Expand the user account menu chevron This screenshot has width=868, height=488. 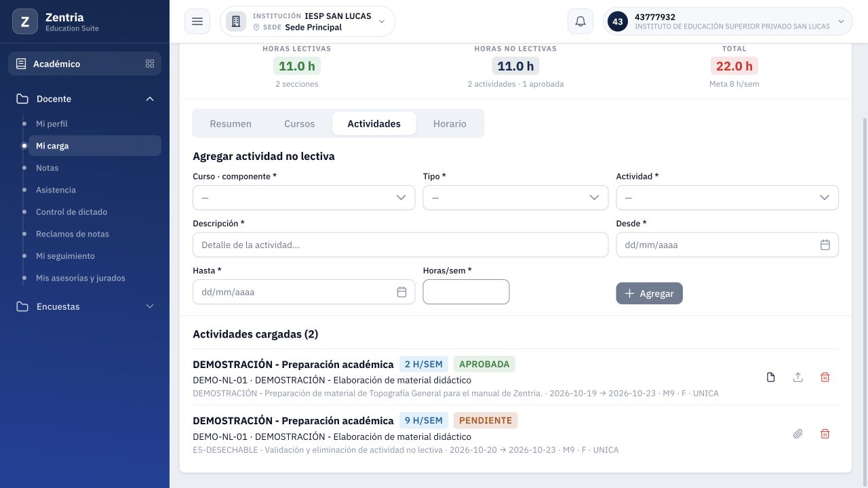tap(842, 22)
